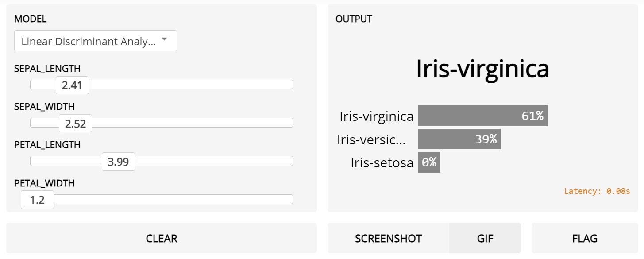Click the sepal_length slider handle showing 2.41
Viewport: 644px width, 259px height.
[72, 85]
